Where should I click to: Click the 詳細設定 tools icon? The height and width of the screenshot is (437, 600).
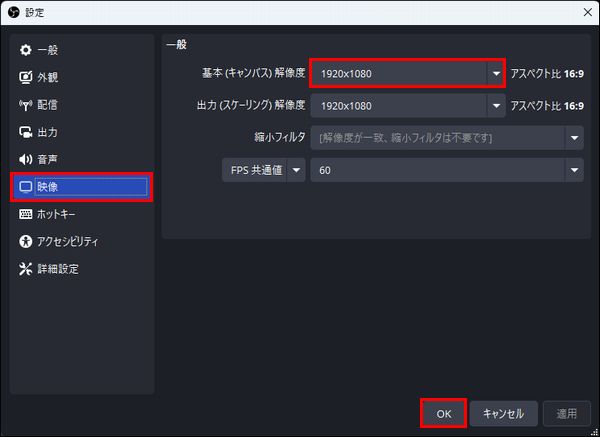[x=26, y=269]
